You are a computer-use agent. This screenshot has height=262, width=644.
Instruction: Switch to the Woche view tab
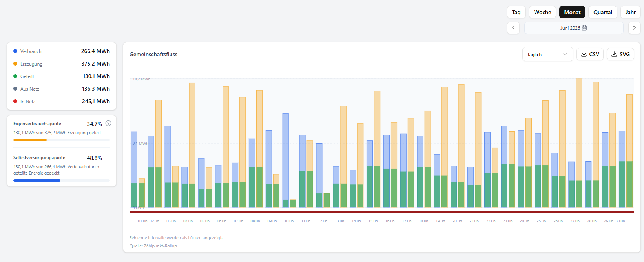[x=542, y=12]
